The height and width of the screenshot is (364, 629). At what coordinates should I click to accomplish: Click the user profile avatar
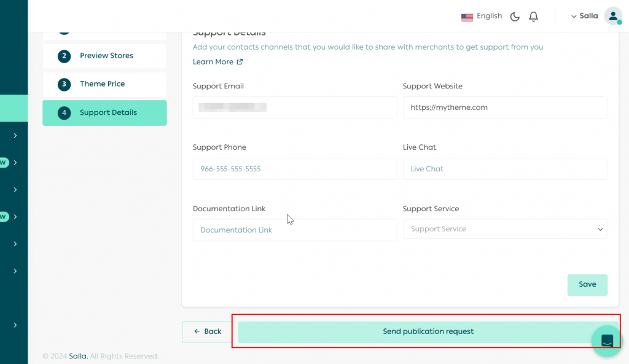[x=612, y=16]
